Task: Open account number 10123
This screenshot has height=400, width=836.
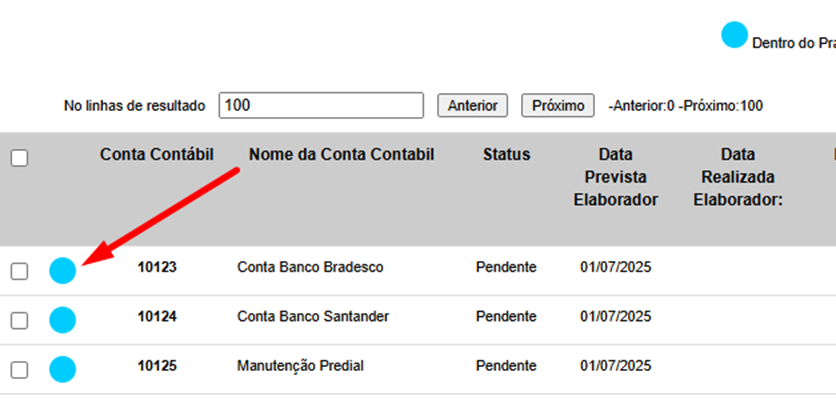Action: pos(157,267)
